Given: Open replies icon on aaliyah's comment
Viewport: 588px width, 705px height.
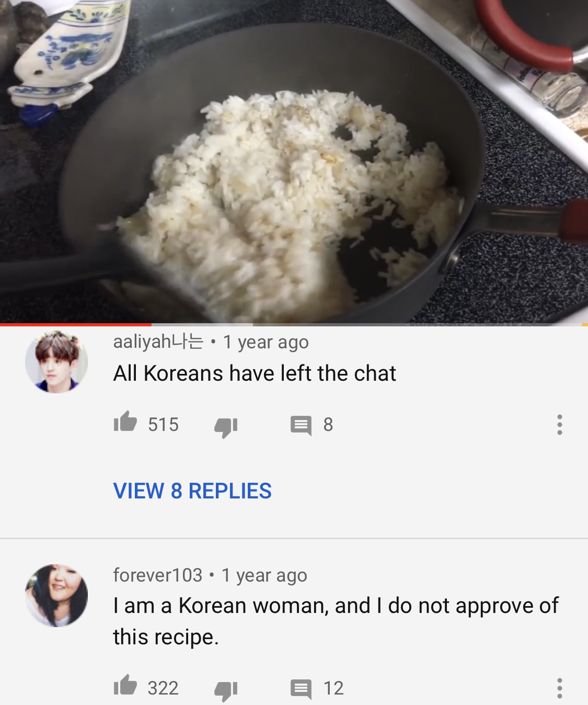Looking at the screenshot, I should pos(301,426).
